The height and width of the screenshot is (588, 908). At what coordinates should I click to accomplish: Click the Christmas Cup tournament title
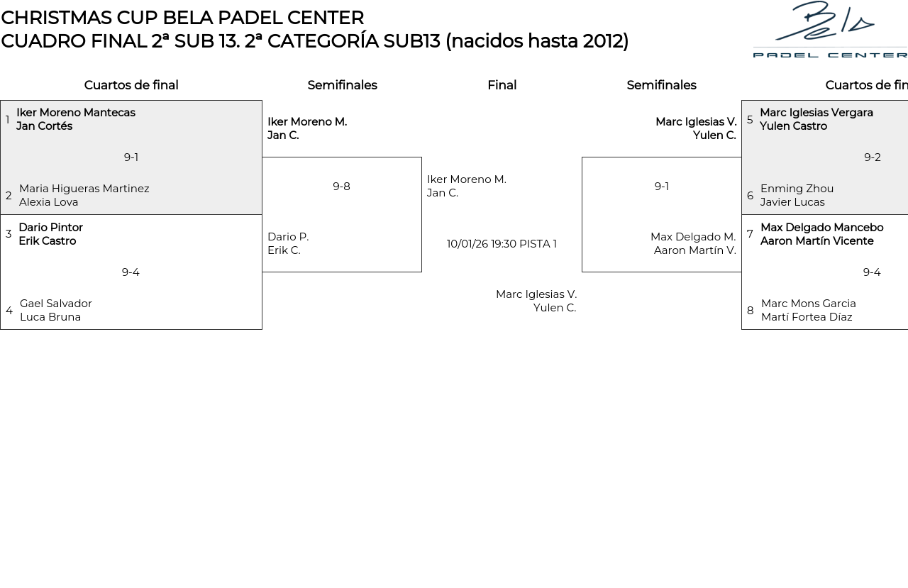pos(182,18)
